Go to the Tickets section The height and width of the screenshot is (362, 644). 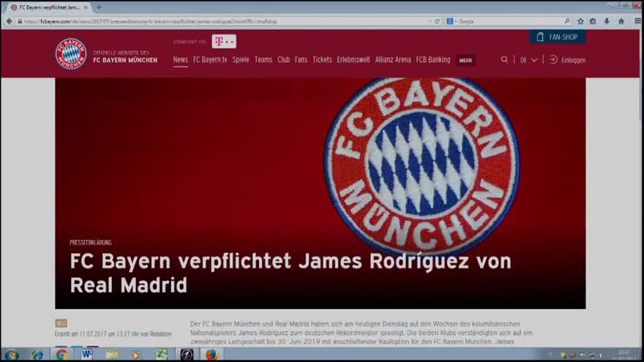[x=322, y=60]
